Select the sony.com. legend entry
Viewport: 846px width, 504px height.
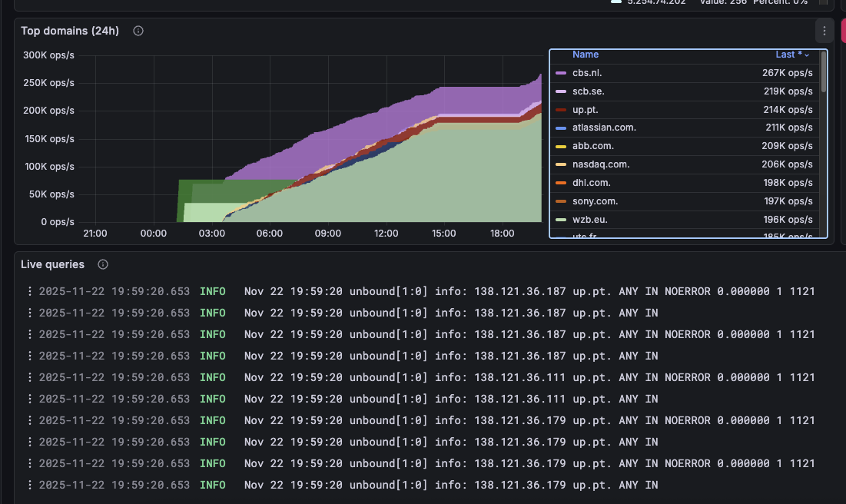coord(595,201)
